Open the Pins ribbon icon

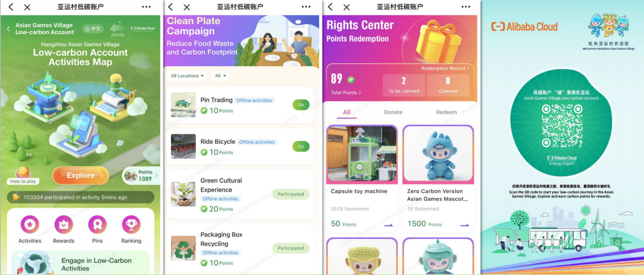[97, 224]
